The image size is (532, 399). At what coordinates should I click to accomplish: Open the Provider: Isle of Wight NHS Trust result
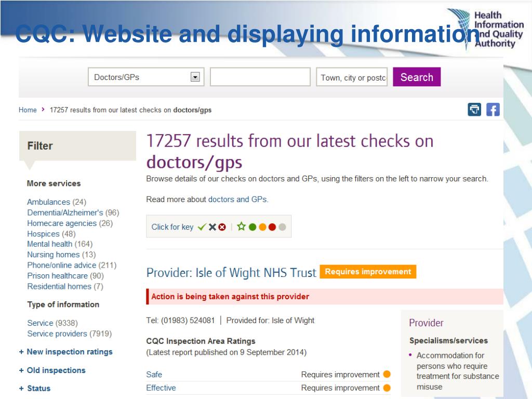pyautogui.click(x=231, y=272)
